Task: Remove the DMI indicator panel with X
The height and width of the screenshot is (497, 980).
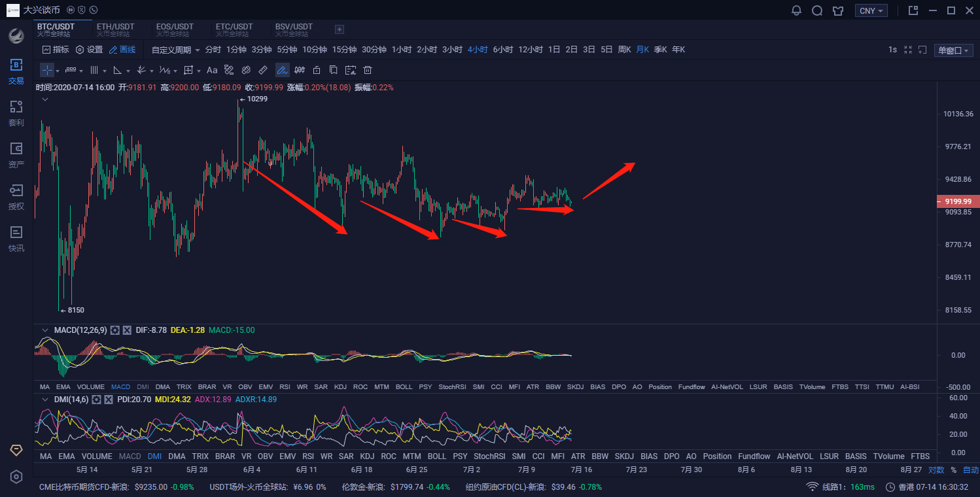Action: 109,399
